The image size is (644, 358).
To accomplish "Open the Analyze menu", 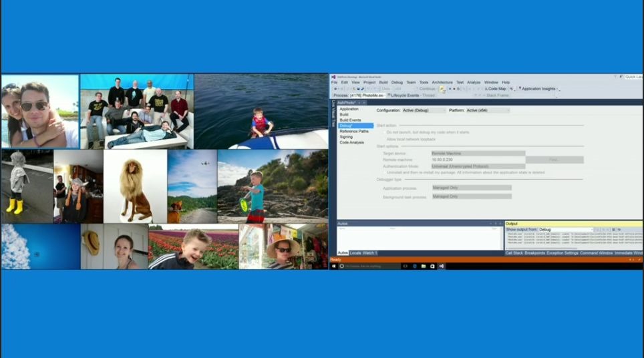I will (474, 83).
